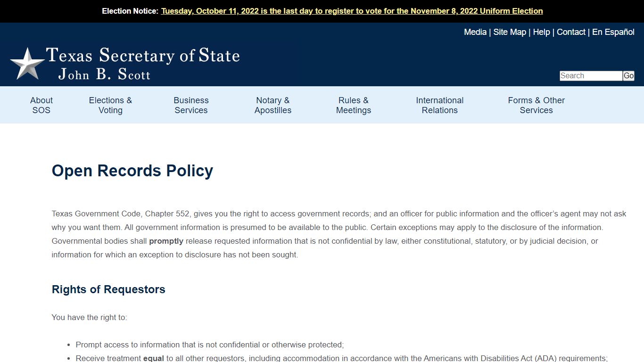Viewport: 644px width, 362px height.
Task: Open the Texas Secretary of State homepage title
Action: (143, 56)
